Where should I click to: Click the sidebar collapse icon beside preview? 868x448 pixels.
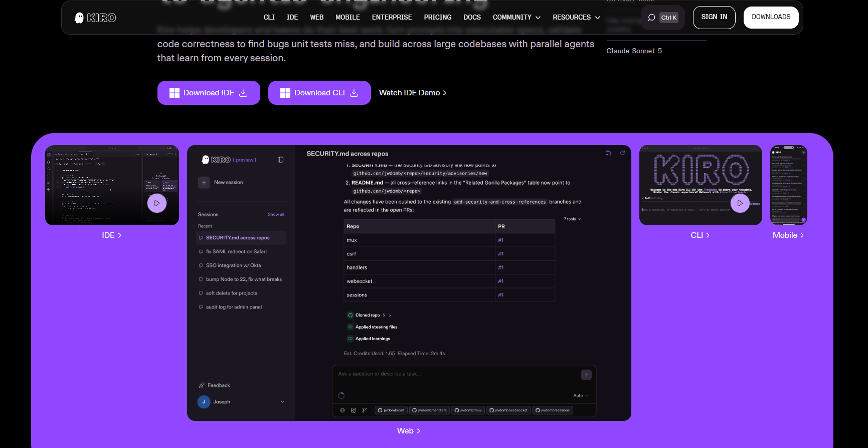(280, 160)
